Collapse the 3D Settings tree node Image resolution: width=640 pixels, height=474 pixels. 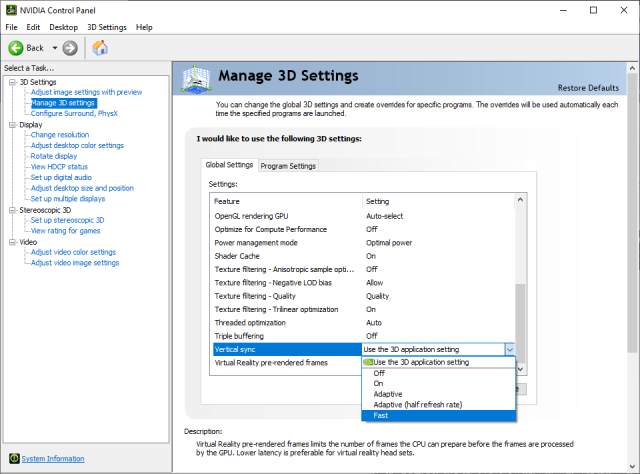tap(13, 82)
